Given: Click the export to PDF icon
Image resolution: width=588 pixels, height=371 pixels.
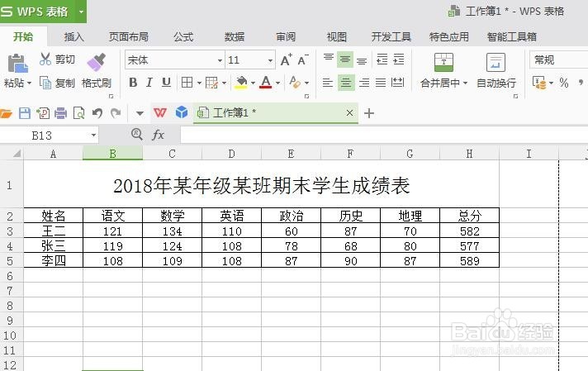Looking at the screenshot, I should pos(43,113).
